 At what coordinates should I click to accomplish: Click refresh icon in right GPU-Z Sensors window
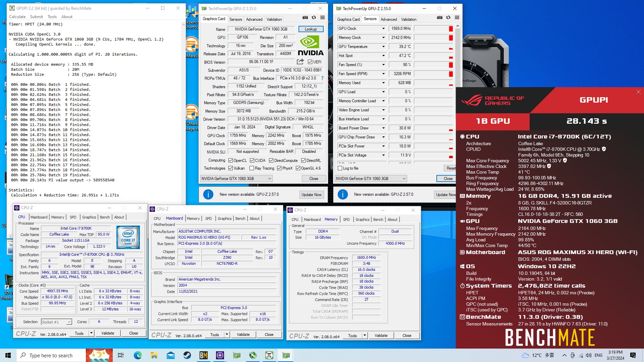448,18
